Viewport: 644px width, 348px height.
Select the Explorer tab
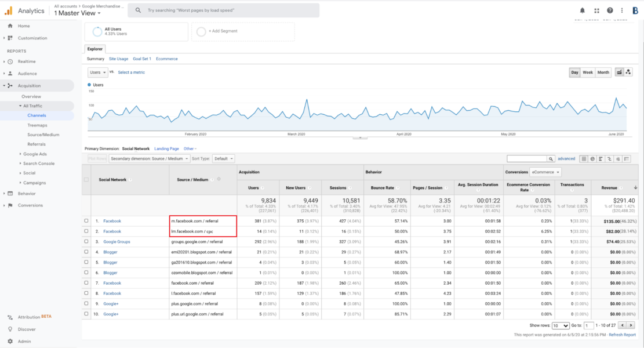click(x=95, y=49)
